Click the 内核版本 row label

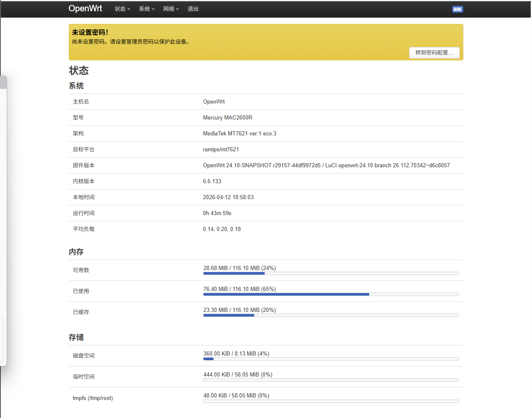(83, 181)
